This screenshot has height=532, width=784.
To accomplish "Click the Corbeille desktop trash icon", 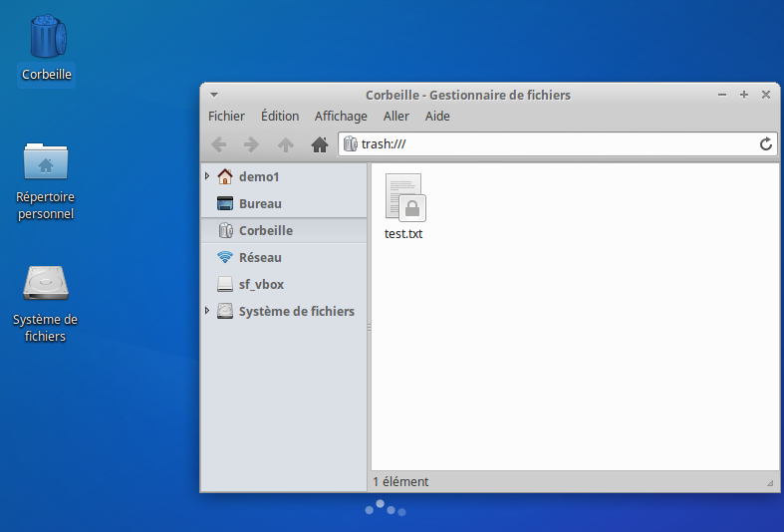I will [x=47, y=38].
